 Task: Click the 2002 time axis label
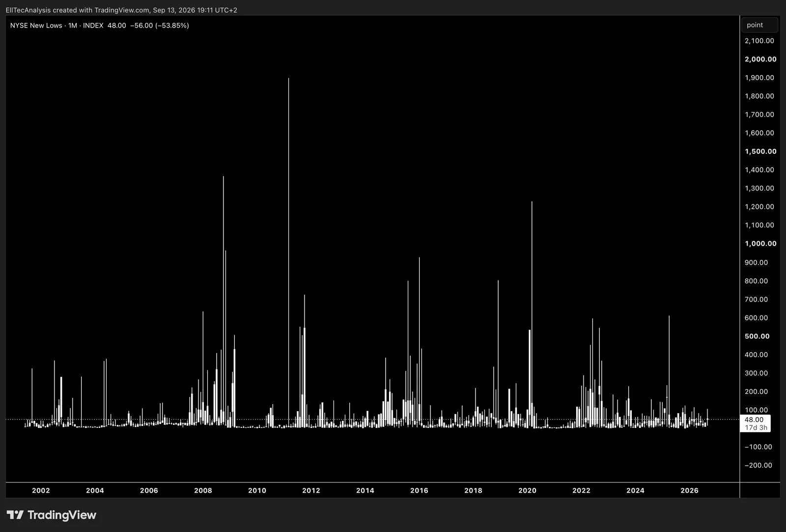(x=41, y=490)
